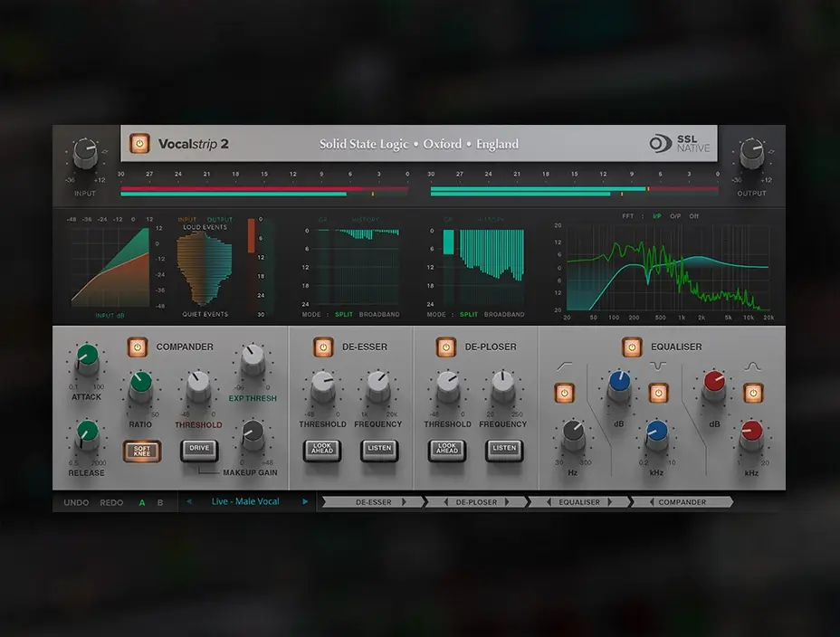The height and width of the screenshot is (637, 840).
Task: Toggle the DE-PLOSER section power icon
Action: click(x=445, y=347)
